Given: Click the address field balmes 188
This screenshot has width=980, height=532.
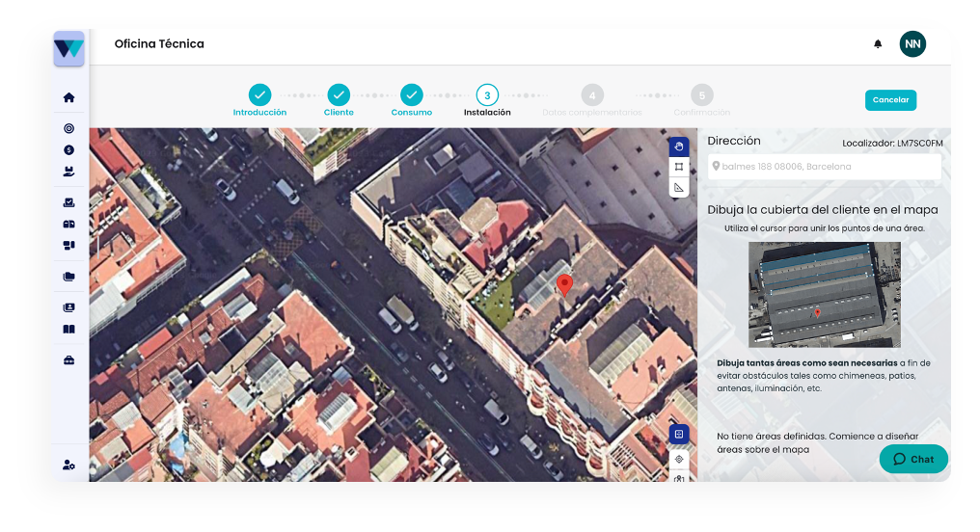Looking at the screenshot, I should (x=825, y=167).
